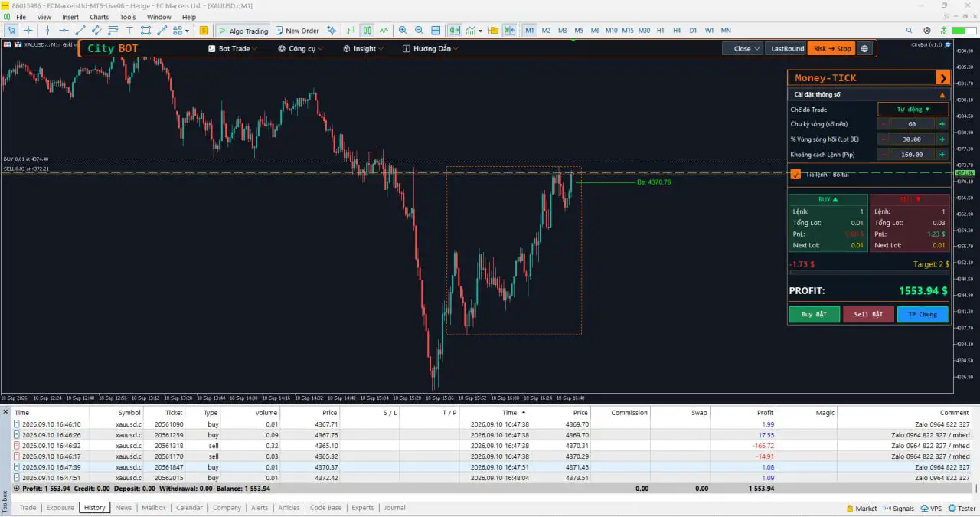This screenshot has width=980, height=517.
Task: Decrease Chu kỳ sóng value
Action: [884, 123]
